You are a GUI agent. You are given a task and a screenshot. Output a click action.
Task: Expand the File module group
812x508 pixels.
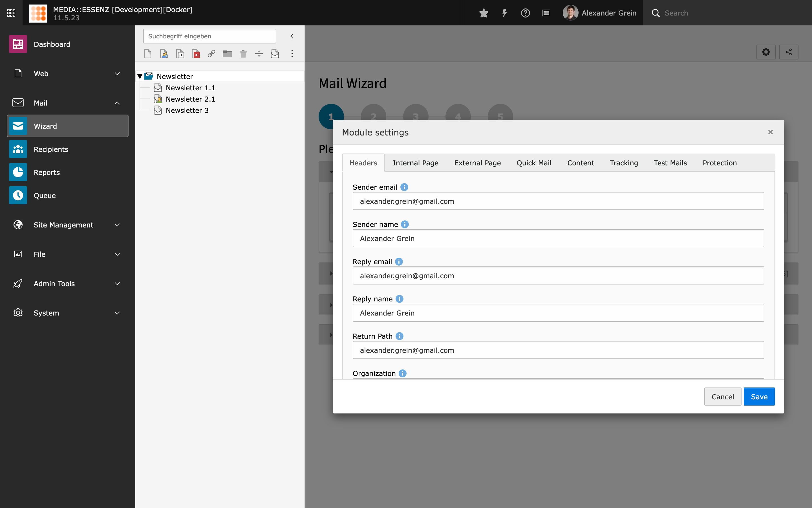pyautogui.click(x=67, y=254)
